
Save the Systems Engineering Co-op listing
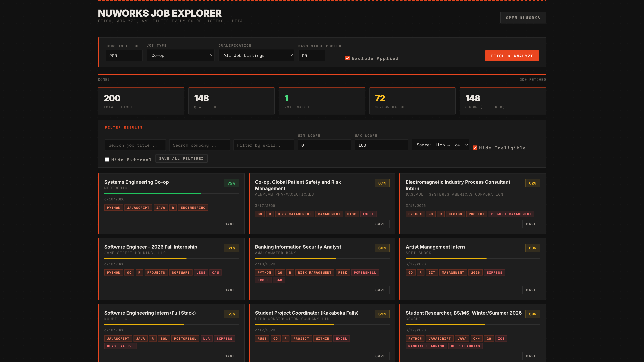click(x=229, y=224)
